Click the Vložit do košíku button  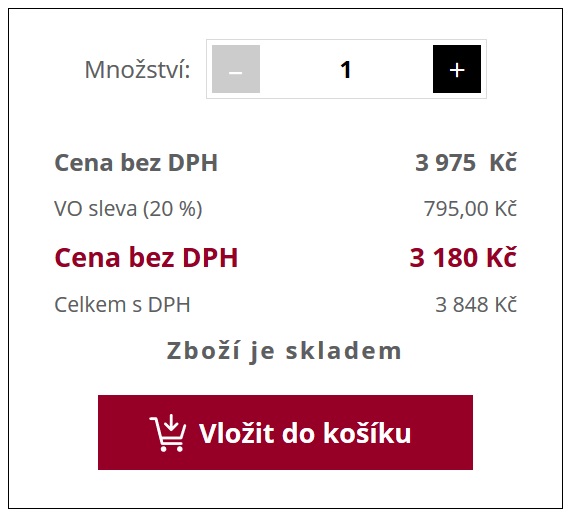pyautogui.click(x=285, y=432)
